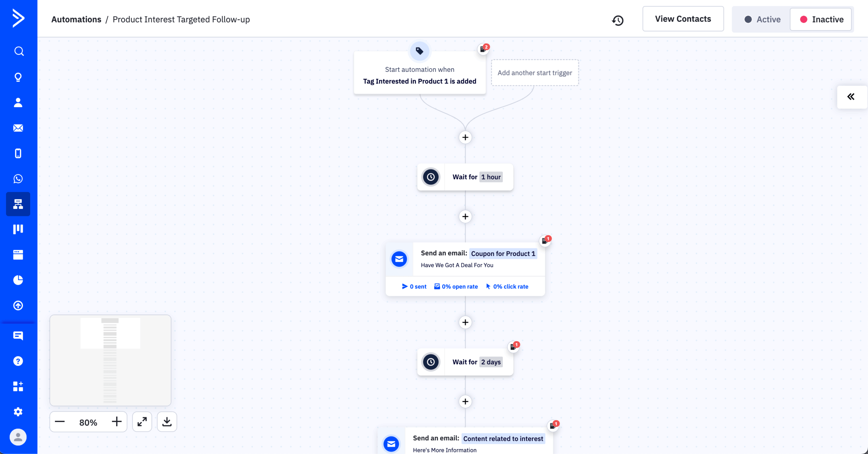Viewport: 868px width, 454px height.
Task: Click envelope icon on Content related to interest email
Action: click(391, 444)
